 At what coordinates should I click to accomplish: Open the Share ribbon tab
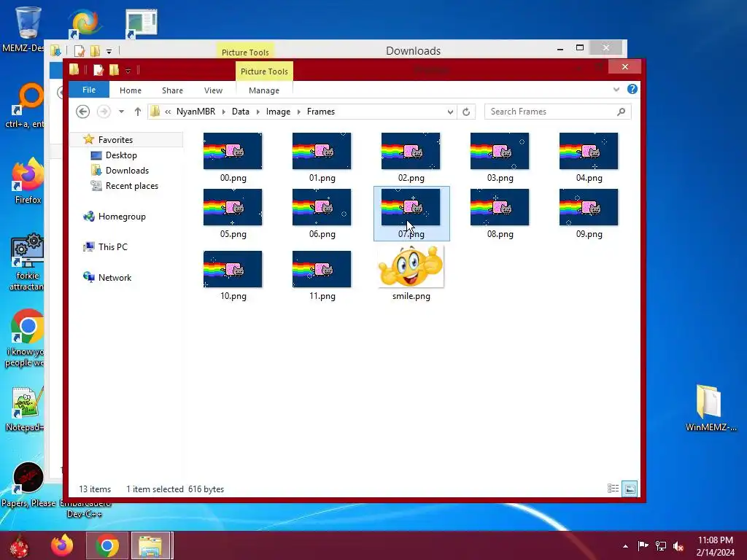172,90
